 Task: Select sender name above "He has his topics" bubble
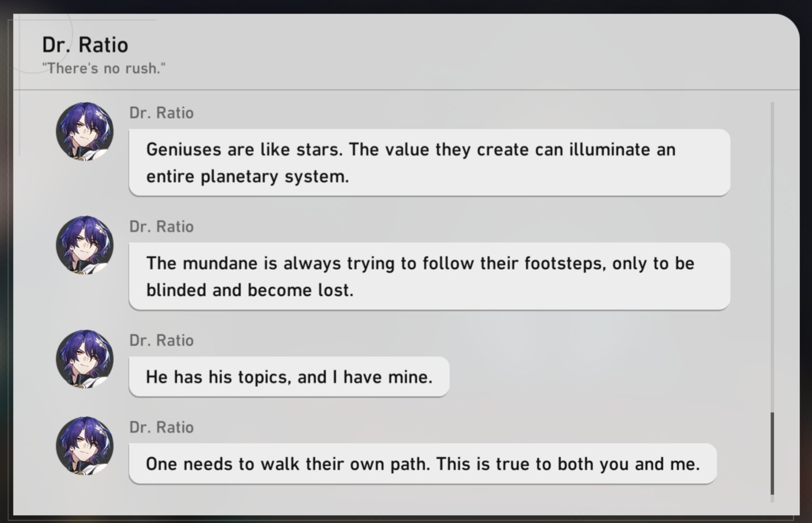pos(161,340)
